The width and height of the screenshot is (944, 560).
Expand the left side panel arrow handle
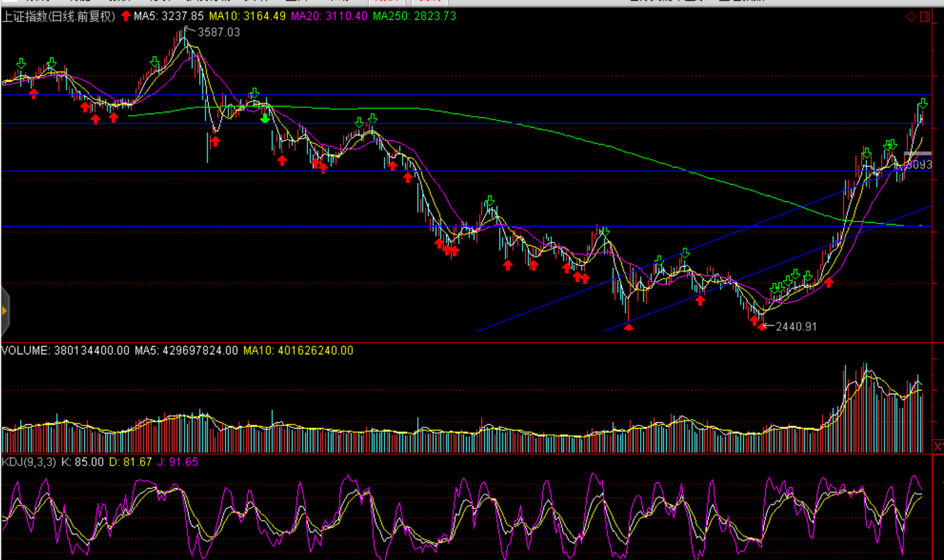coord(4,310)
